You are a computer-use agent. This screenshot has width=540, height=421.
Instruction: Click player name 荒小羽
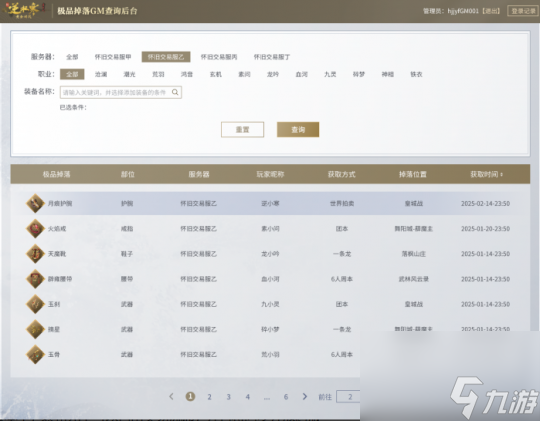point(270,354)
